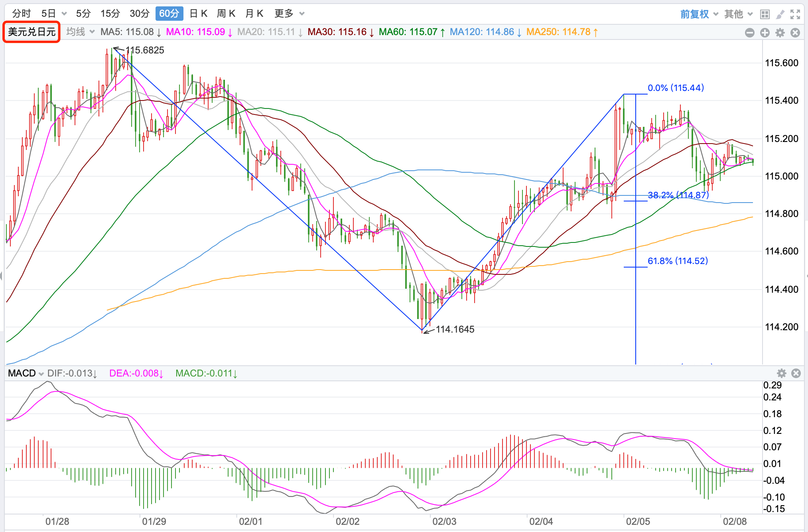Switch to the 日K chart tab
808x532 pixels.
[198, 14]
